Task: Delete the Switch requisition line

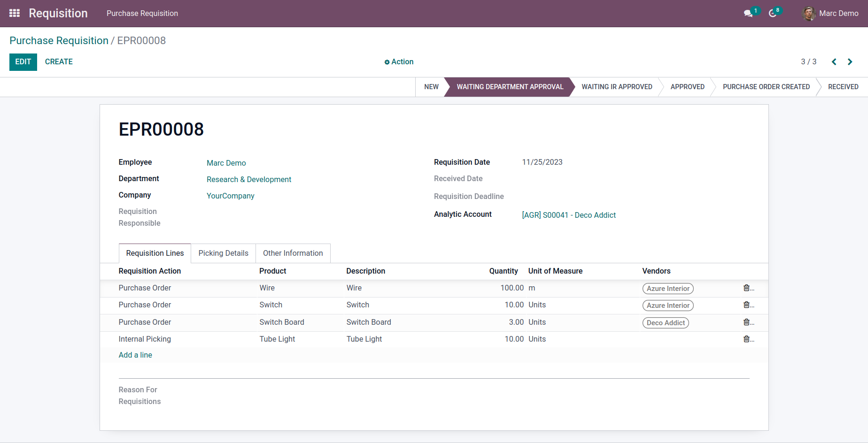Action: pyautogui.click(x=746, y=305)
